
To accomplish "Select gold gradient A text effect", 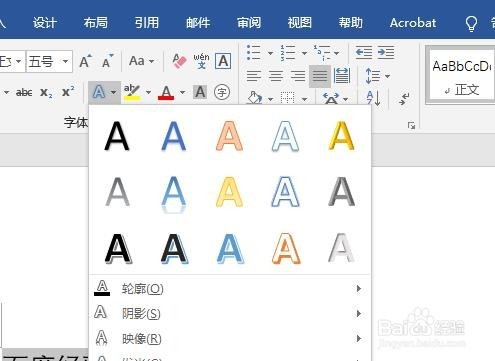I will (x=341, y=136).
